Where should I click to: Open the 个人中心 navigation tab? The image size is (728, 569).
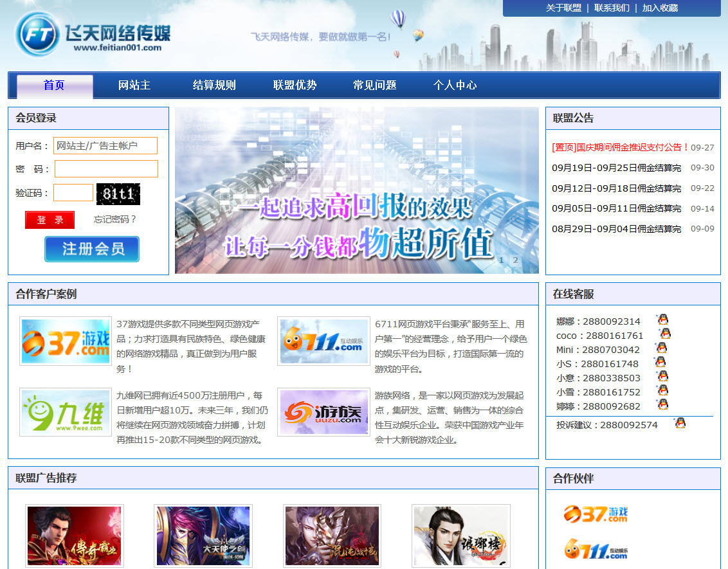[x=455, y=86]
